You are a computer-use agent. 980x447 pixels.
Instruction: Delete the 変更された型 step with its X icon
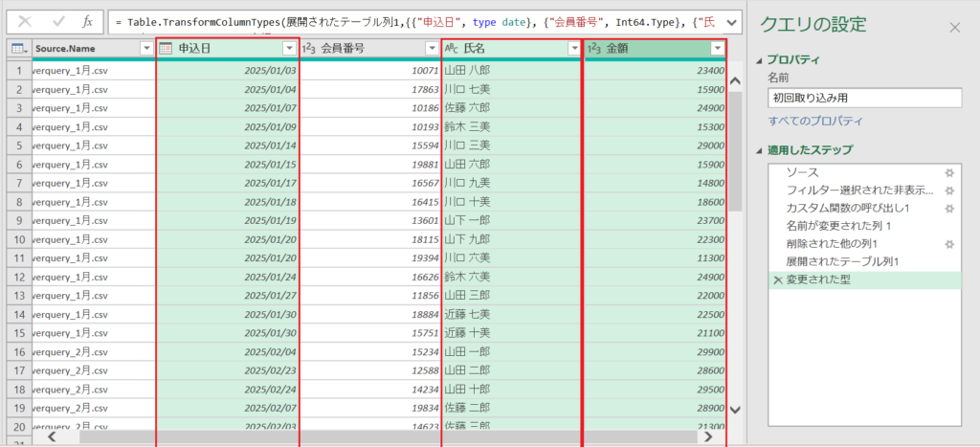(x=777, y=280)
